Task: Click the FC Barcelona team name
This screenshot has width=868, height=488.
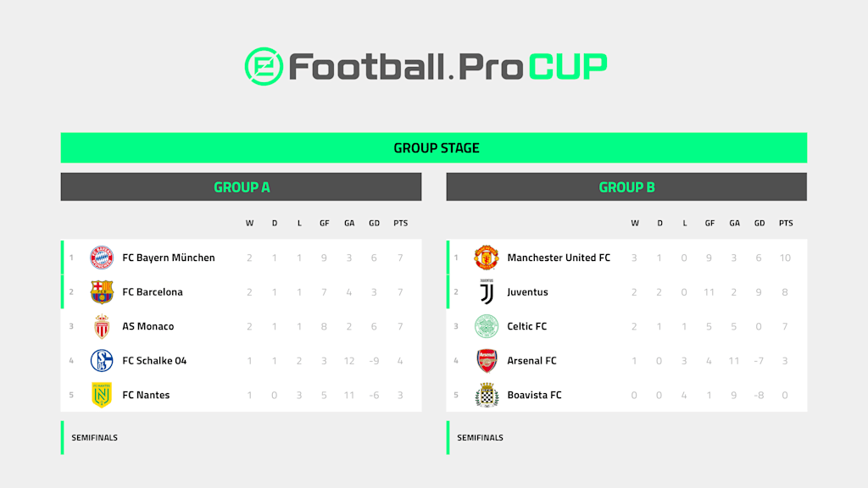Action: (153, 292)
